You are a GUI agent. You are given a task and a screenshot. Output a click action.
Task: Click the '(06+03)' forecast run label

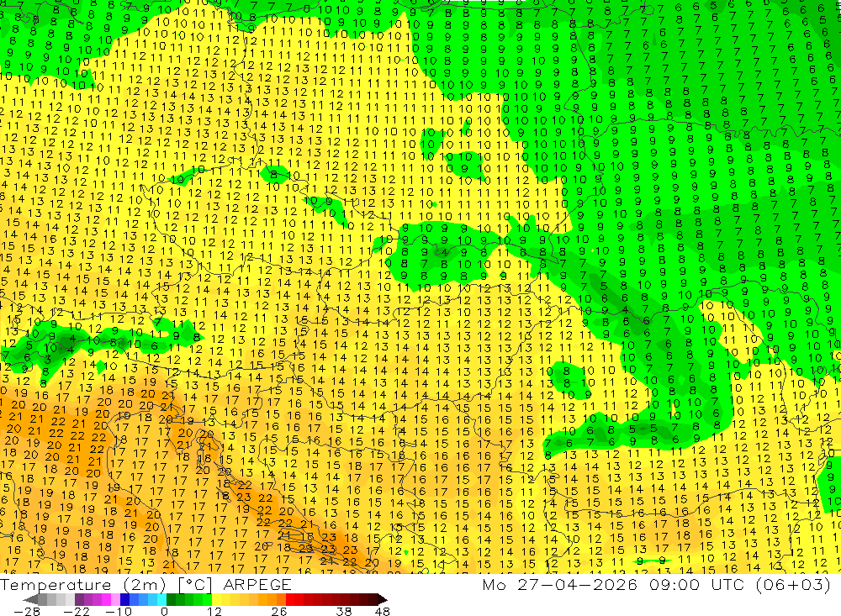point(794,584)
